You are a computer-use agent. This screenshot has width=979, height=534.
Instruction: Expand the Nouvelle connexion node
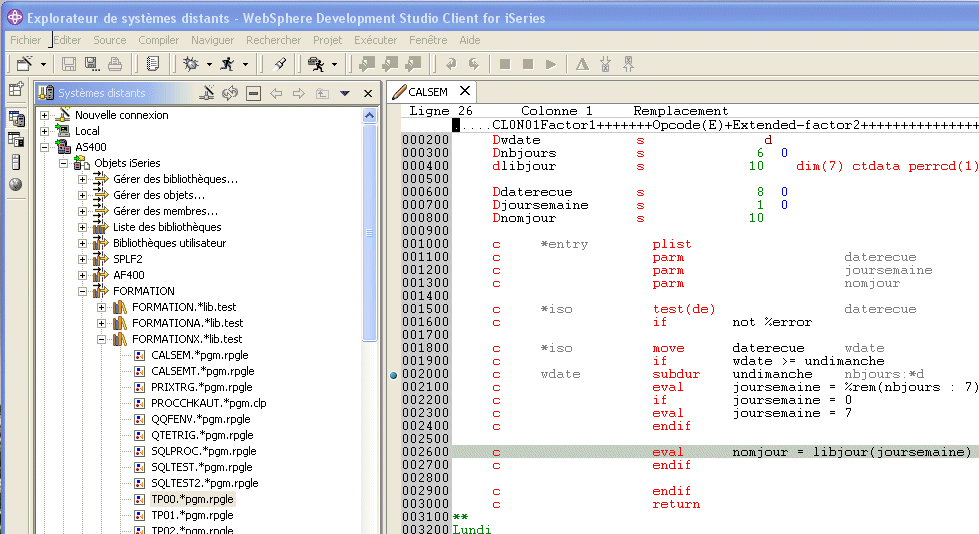point(44,115)
